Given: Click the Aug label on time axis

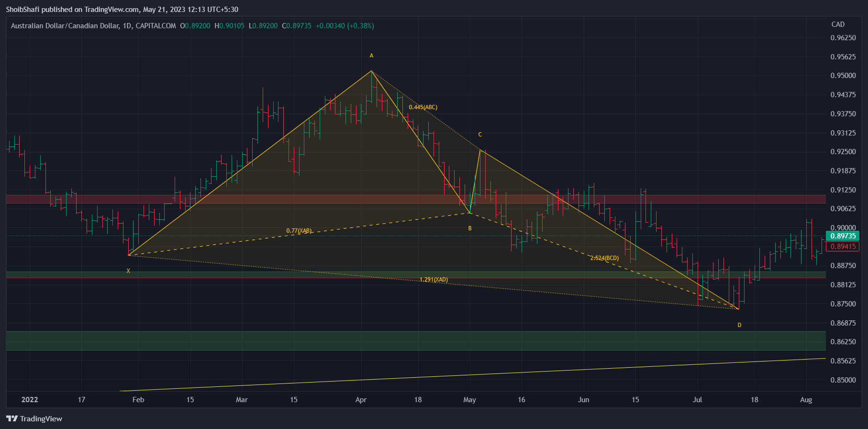Looking at the screenshot, I should (806, 400).
